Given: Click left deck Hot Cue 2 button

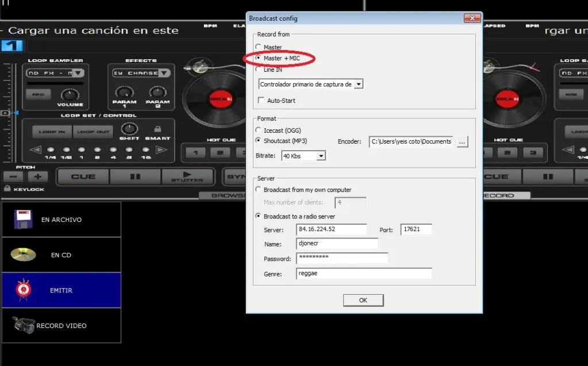Looking at the screenshot, I should 220,153.
